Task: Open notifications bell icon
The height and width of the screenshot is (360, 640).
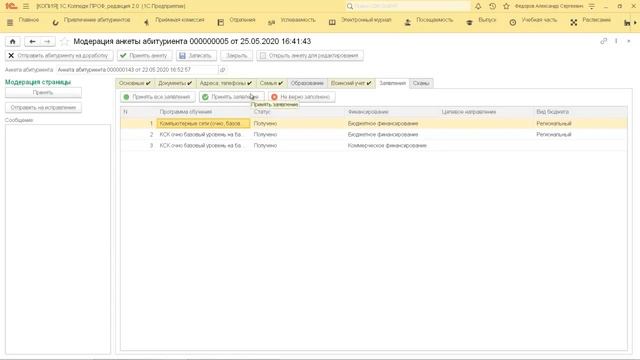Action: 478,6
